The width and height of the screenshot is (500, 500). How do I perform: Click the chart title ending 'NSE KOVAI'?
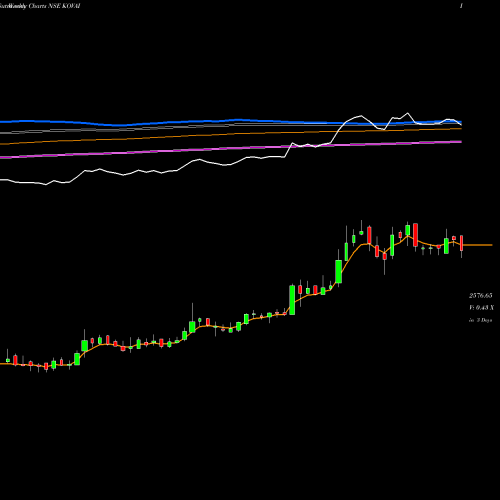[40, 6]
